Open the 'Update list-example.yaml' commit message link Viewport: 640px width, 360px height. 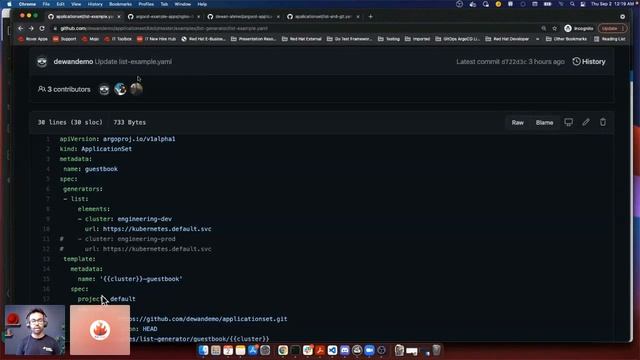[133, 62]
